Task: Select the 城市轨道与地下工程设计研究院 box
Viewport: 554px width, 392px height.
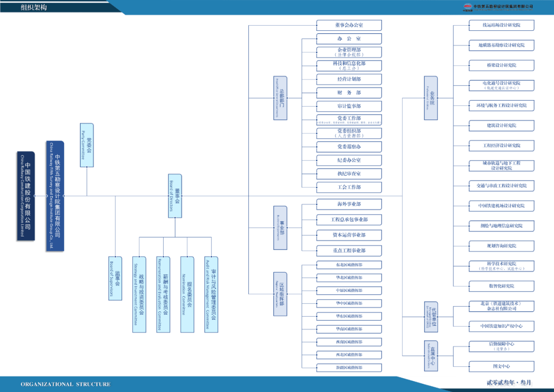Action: (501, 165)
